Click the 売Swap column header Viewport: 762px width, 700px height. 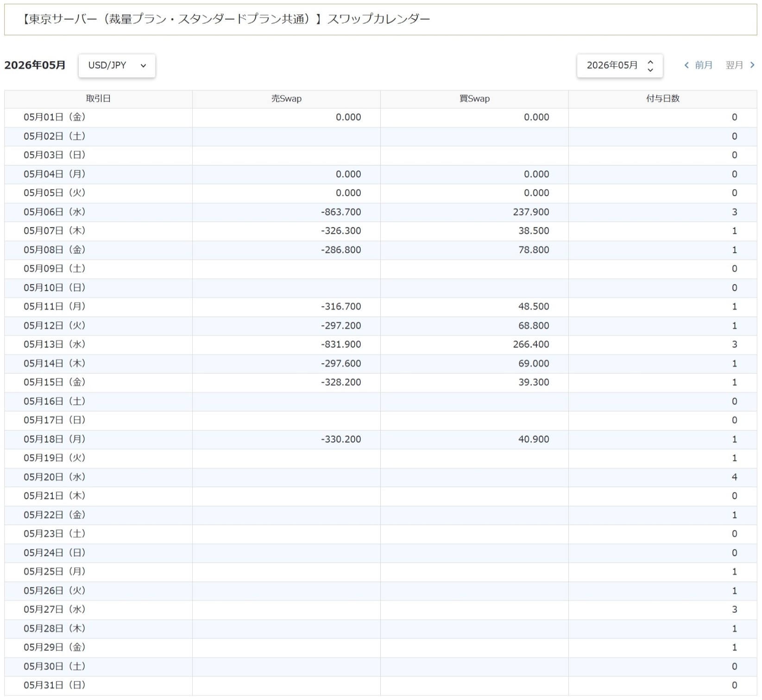tap(286, 99)
